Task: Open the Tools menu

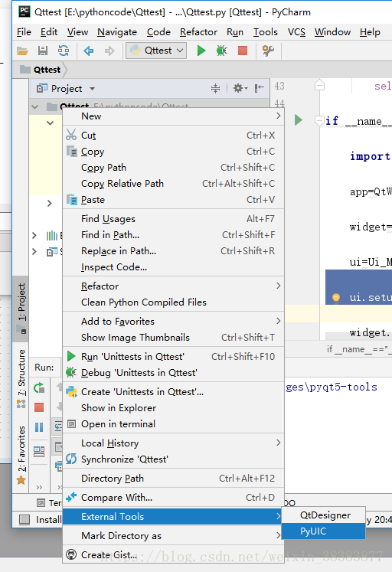Action: click(x=266, y=32)
